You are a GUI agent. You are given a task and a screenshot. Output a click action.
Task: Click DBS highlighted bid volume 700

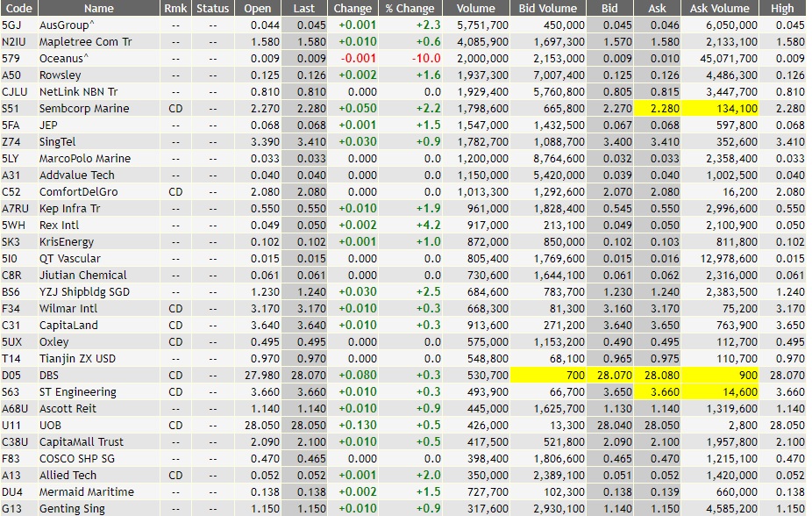[x=548, y=375]
